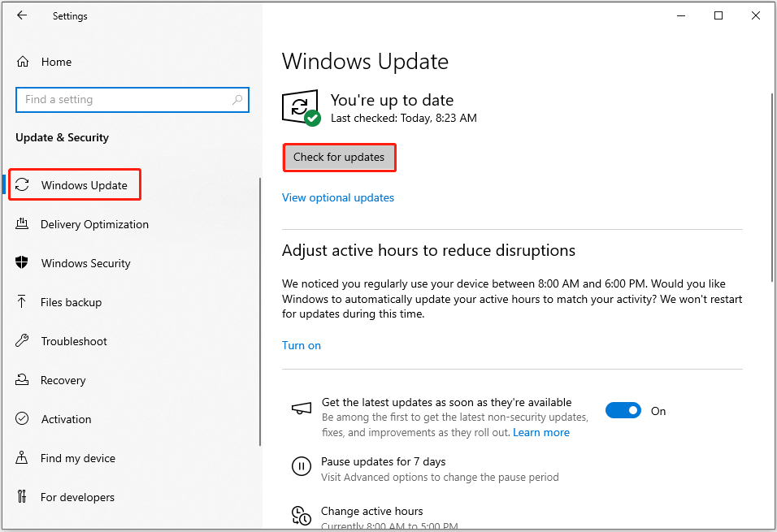
Task: Click the back arrow in Settings
Action: 22,15
